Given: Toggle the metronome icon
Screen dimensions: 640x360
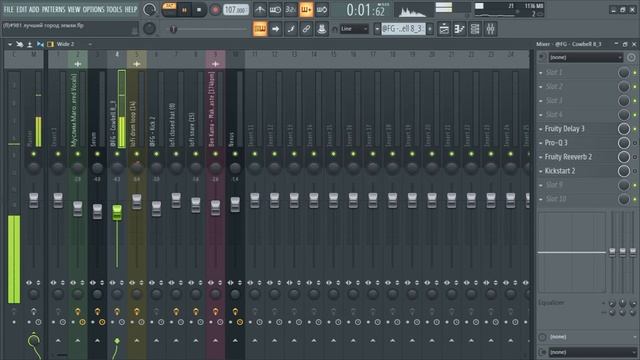Looking at the screenshot, I should (x=260, y=9).
